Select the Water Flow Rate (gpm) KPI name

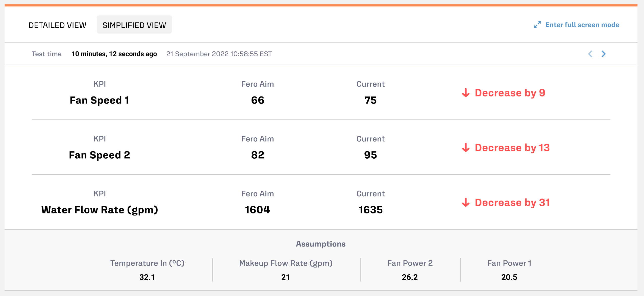click(100, 210)
